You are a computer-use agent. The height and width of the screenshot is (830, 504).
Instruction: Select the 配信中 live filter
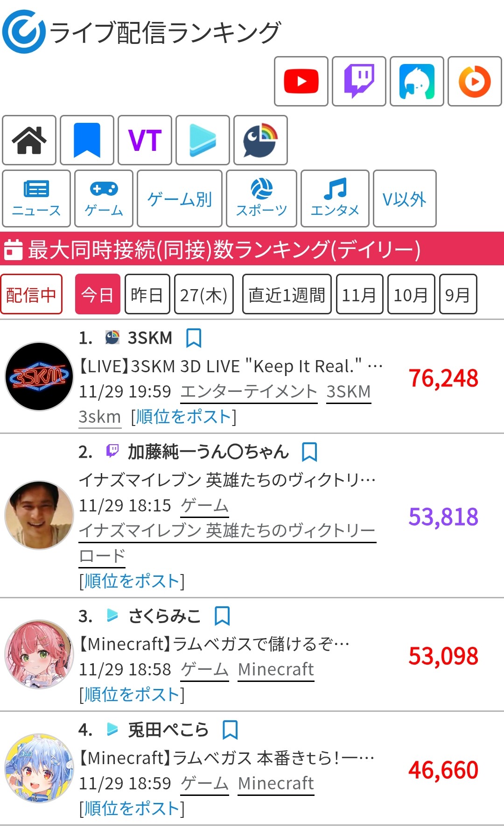[31, 294]
